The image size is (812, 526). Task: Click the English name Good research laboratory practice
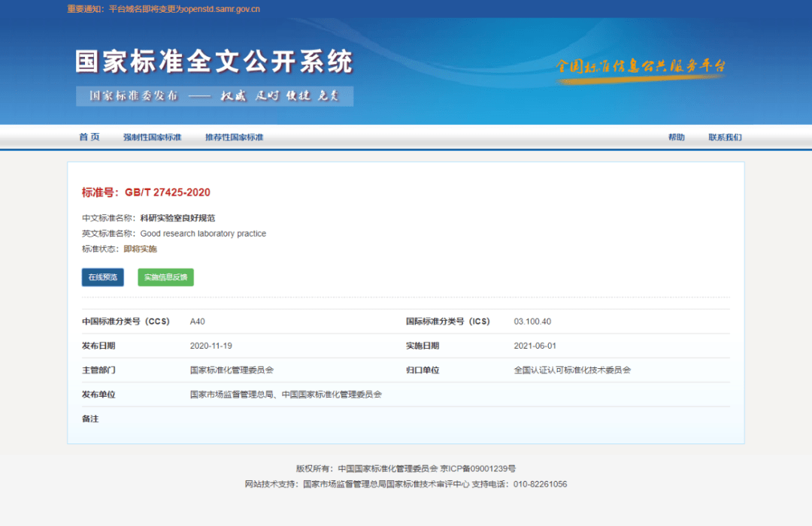click(x=203, y=234)
